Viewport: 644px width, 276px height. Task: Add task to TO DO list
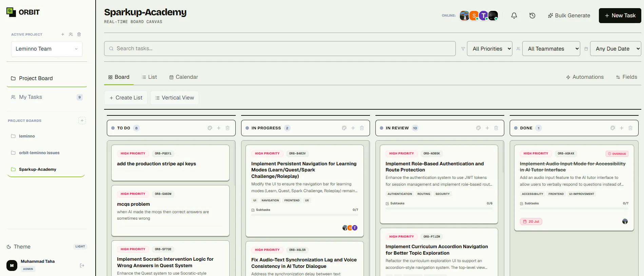coord(219,128)
